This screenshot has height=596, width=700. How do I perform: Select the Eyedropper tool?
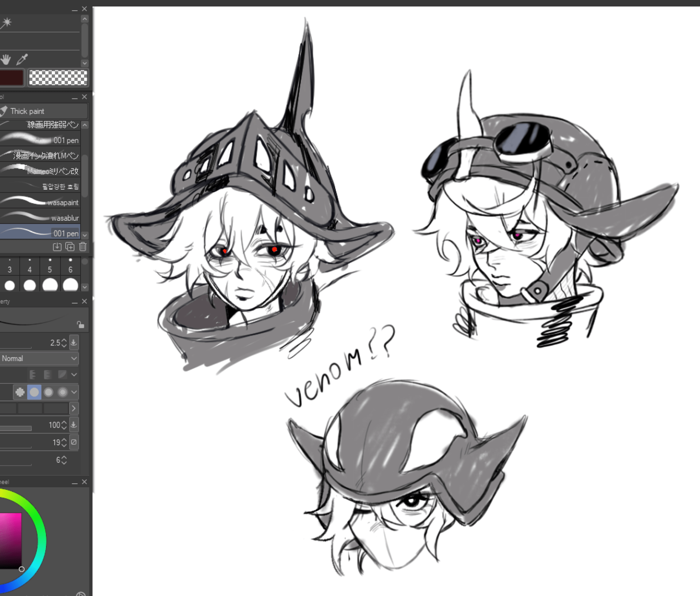click(22, 59)
